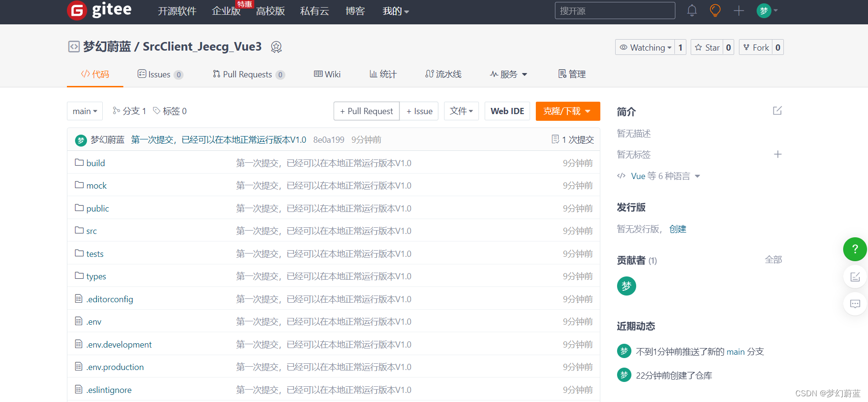Image resolution: width=868 pixels, height=402 pixels.
Task: Expand the 服务 menu
Action: pyautogui.click(x=508, y=74)
